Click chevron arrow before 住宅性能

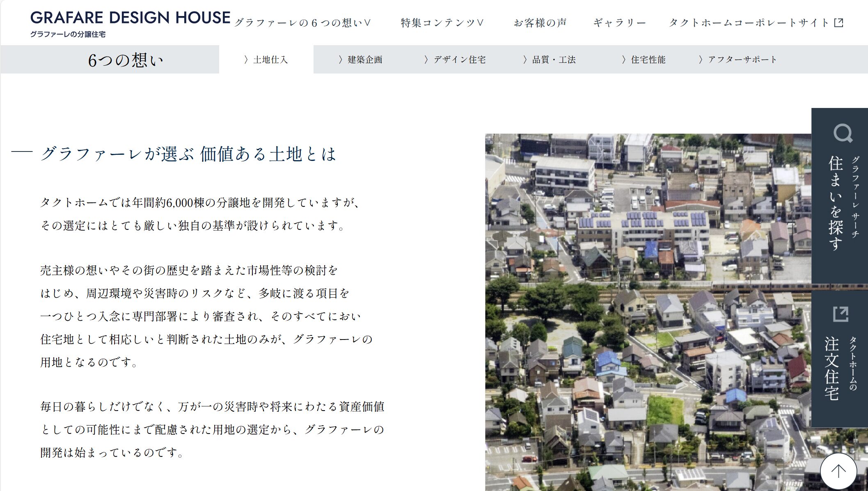[x=623, y=60]
